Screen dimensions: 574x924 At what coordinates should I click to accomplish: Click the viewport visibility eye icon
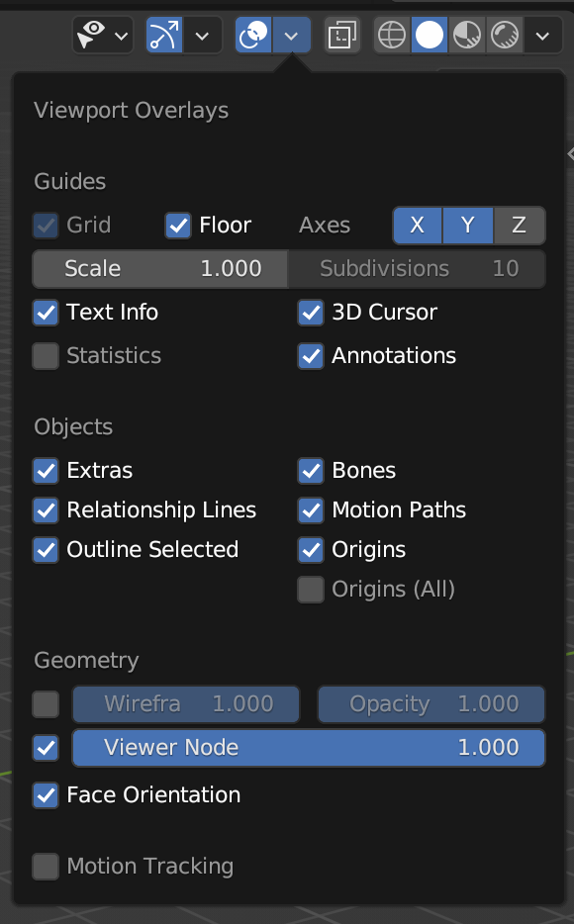click(91, 36)
